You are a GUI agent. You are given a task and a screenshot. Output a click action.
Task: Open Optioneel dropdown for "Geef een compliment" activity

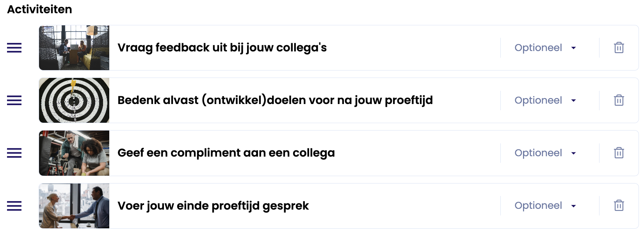pyautogui.click(x=545, y=153)
